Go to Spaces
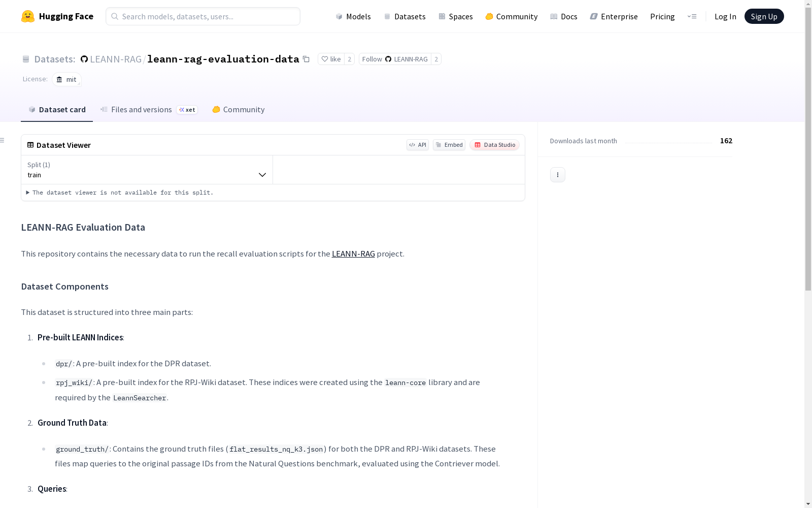This screenshot has width=812, height=508. [x=456, y=16]
